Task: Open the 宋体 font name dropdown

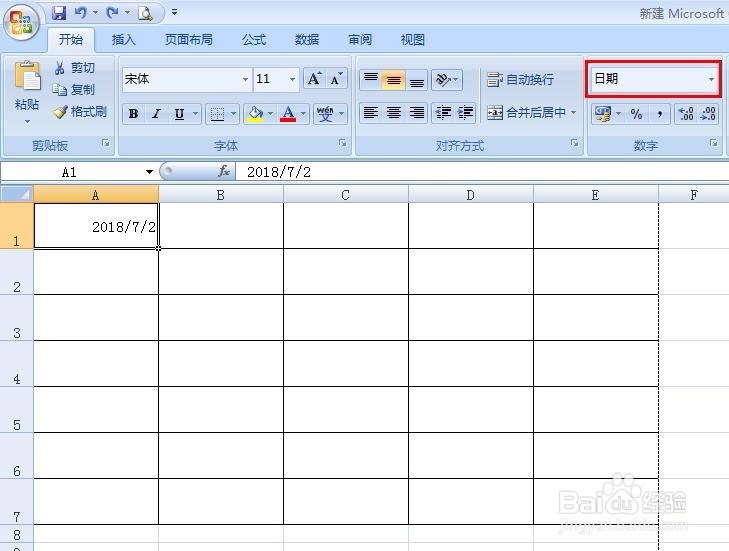Action: pos(245,79)
